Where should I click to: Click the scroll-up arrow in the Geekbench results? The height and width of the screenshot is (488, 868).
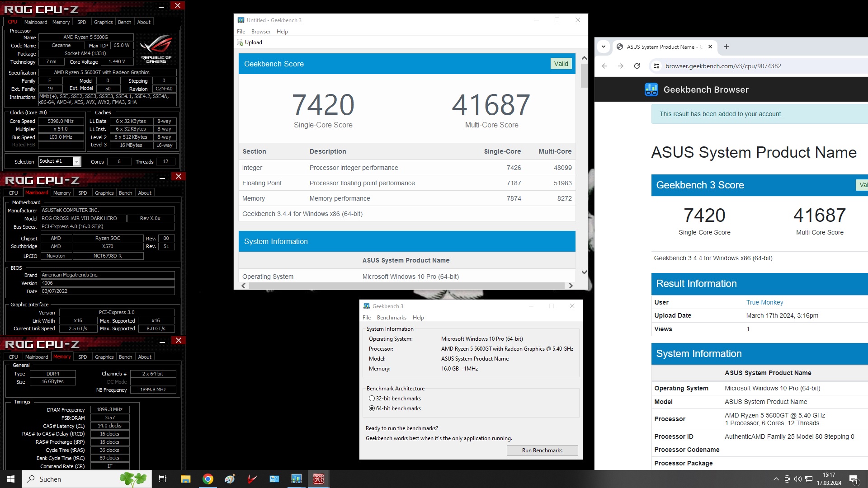(x=584, y=58)
